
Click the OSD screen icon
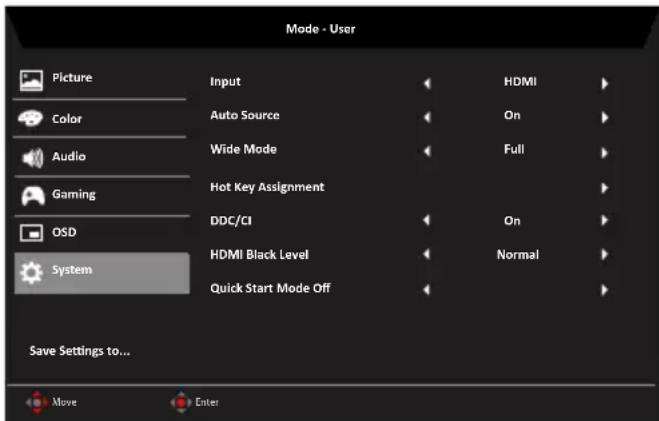(31, 233)
